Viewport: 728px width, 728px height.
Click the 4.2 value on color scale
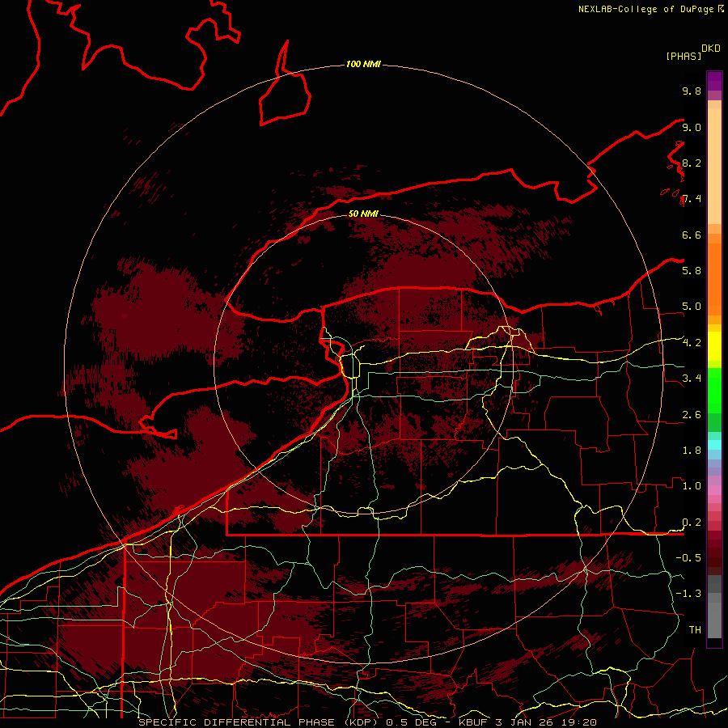click(x=692, y=343)
